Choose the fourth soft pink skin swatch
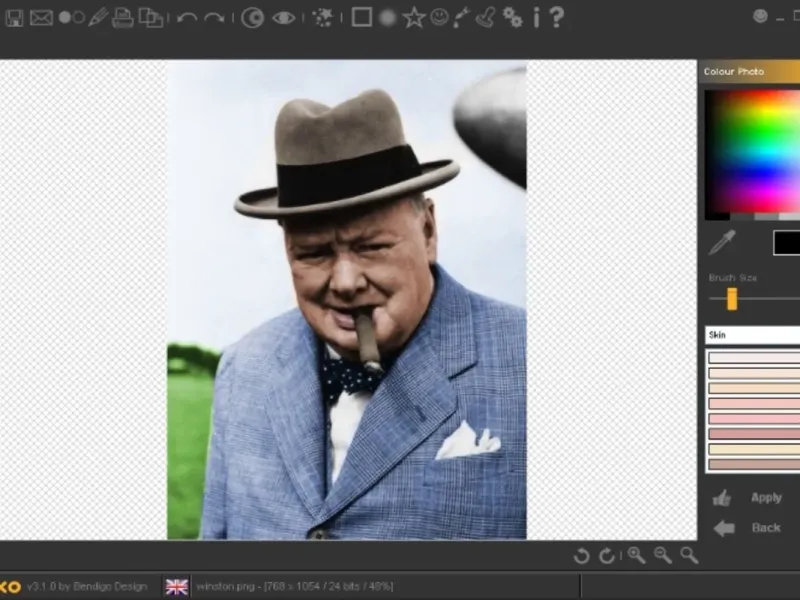Image resolution: width=800 pixels, height=600 pixels. click(x=754, y=404)
